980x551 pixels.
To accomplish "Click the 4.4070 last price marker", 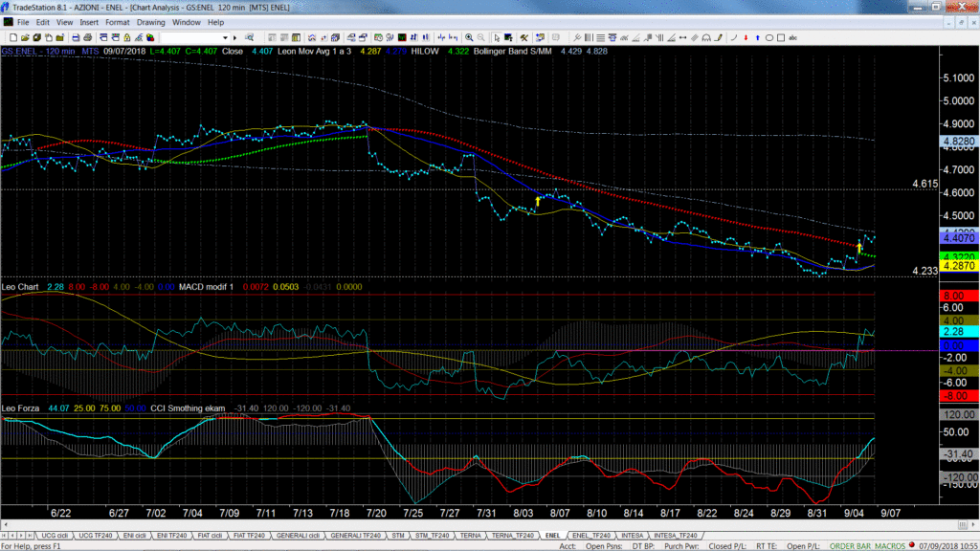I will [959, 238].
